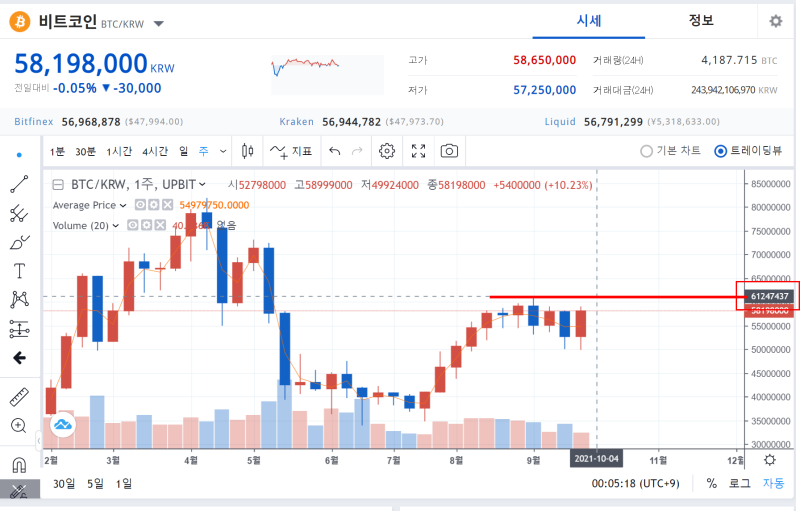Viewport: 800px width, 511px height.
Task: Toggle the magnet snapping mode
Action: pos(19,465)
